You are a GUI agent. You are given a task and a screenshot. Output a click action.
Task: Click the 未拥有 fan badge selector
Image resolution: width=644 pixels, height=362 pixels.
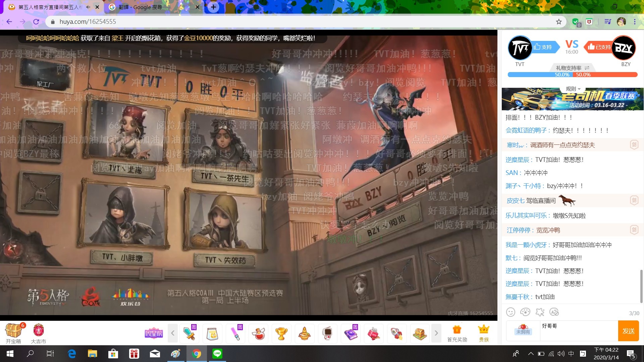tap(523, 330)
